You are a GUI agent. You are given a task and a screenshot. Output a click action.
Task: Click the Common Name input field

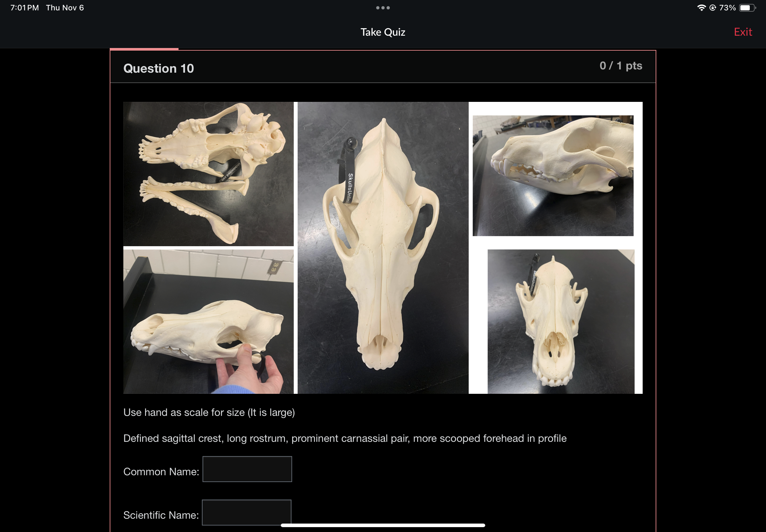(247, 469)
